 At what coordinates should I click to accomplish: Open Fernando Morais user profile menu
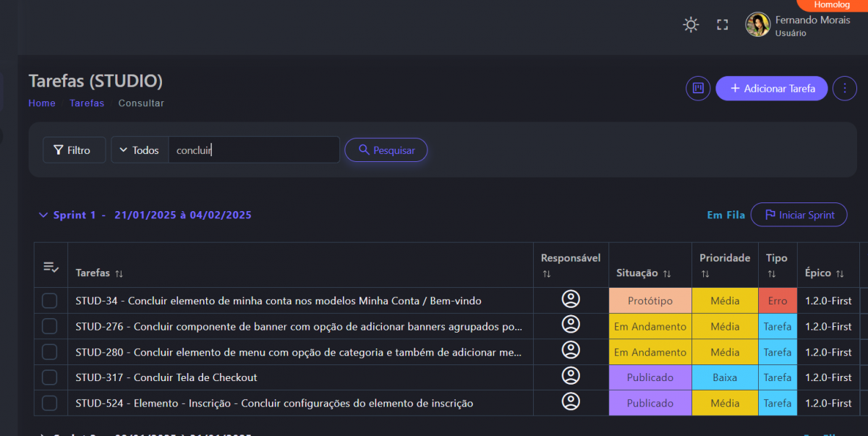point(799,25)
